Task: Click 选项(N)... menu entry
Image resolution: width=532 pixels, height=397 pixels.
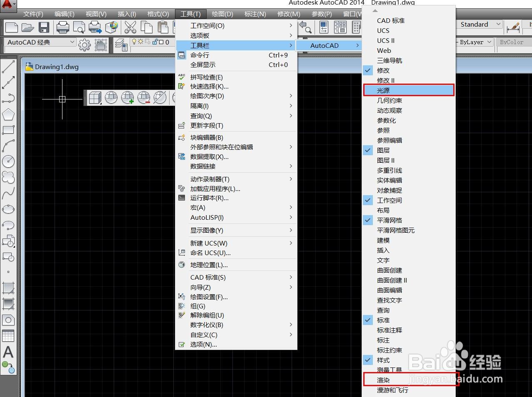Action: click(236, 345)
